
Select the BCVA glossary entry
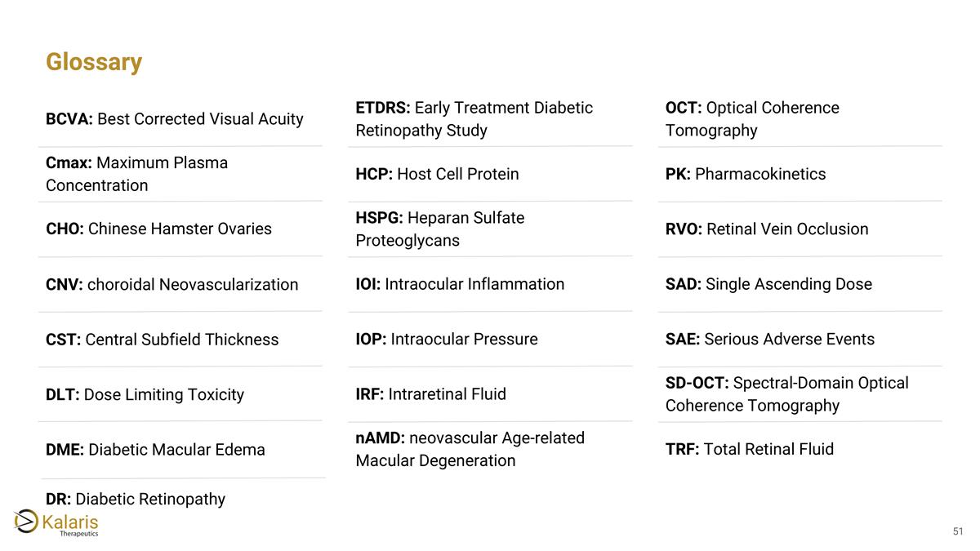175,119
